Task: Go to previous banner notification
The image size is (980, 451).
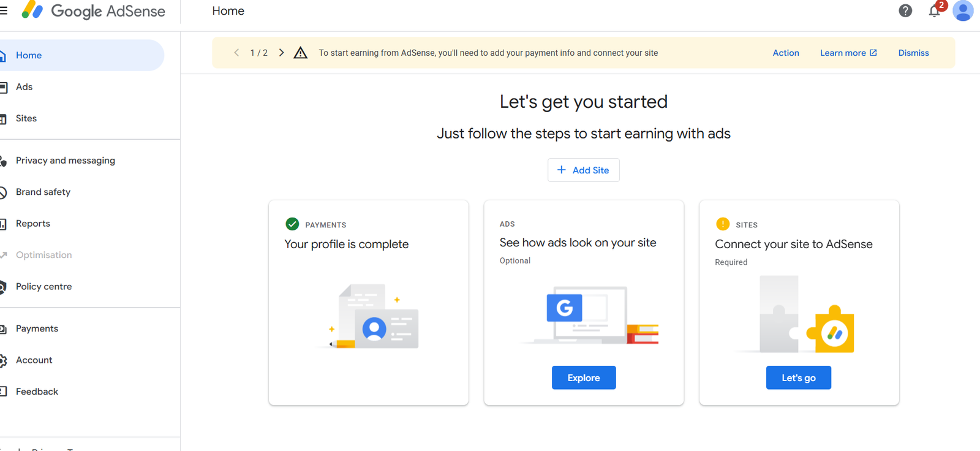Action: coord(236,53)
